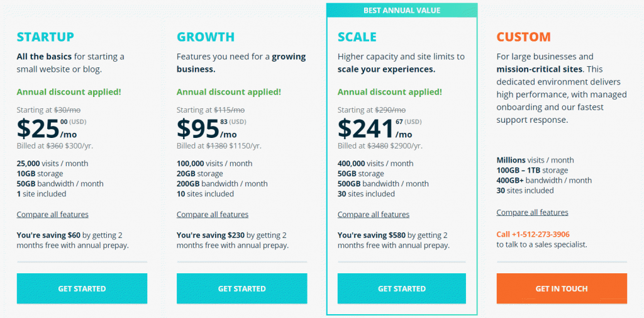This screenshot has height=318, width=644.
Task: Click GET STARTED under the Growth plan
Action: tap(241, 288)
